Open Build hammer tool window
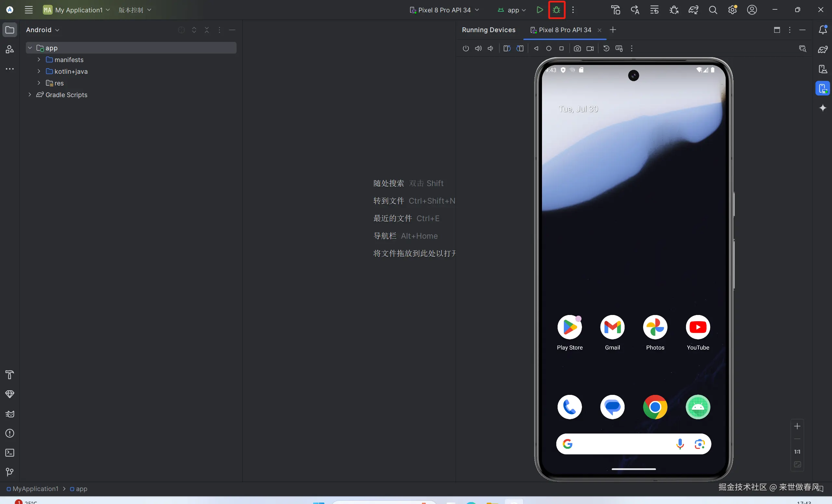The image size is (832, 504). click(10, 374)
